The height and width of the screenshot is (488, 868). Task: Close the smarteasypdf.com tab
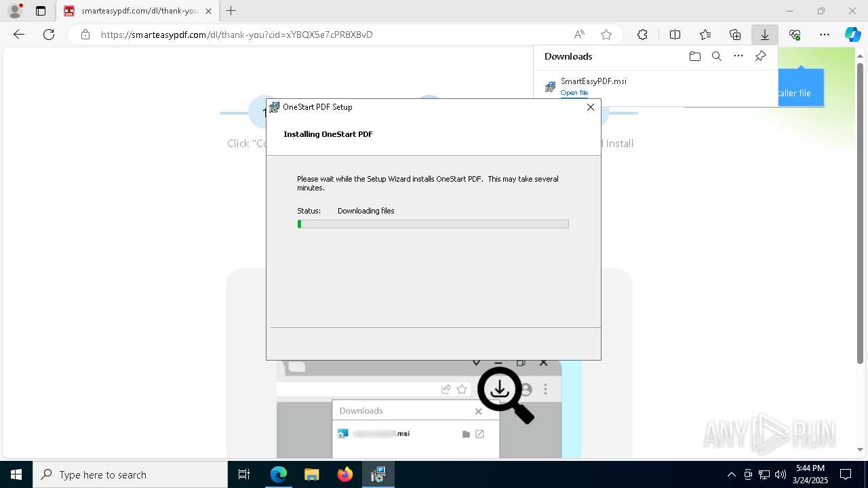coord(208,11)
